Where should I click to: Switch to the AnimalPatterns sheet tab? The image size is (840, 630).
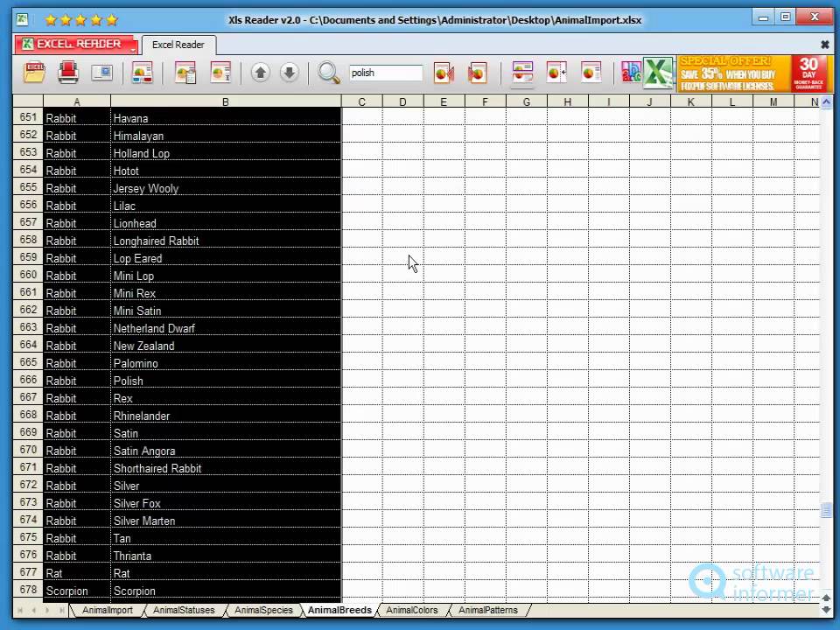pyautogui.click(x=488, y=610)
